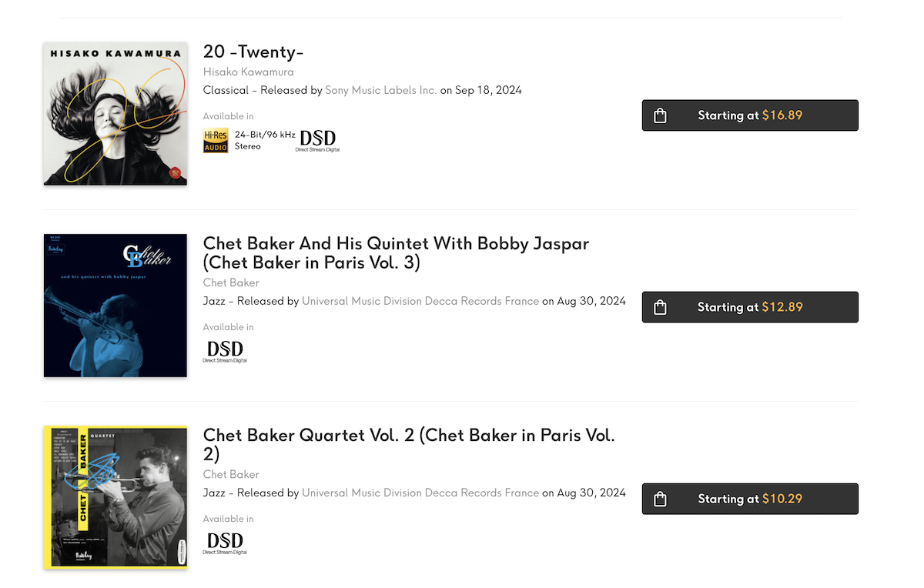Click DSD logo under Chet Baker Quartet Vol. 2
The image size is (924, 588).
click(x=225, y=543)
